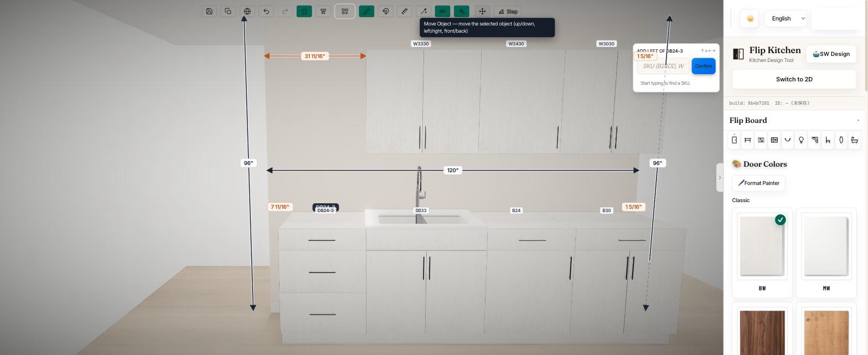The height and width of the screenshot is (355, 868).
Task: Click the pedestal table icon in the toolbar
Action: (323, 11)
